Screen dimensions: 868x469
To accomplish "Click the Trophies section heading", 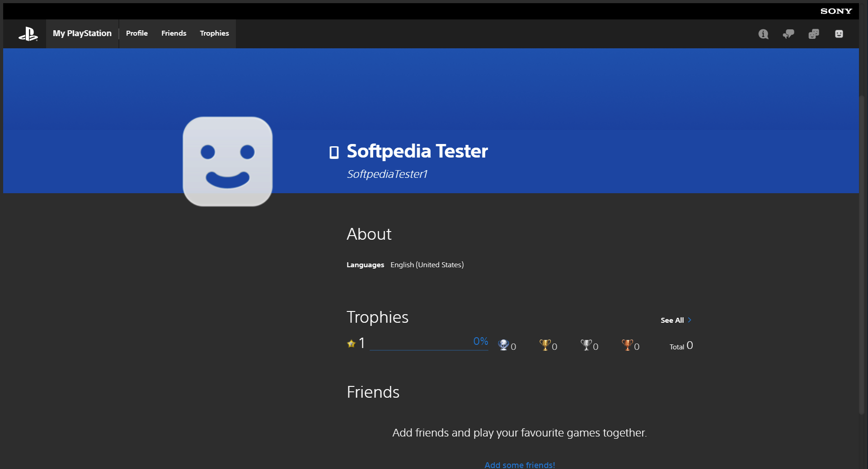I will tap(377, 317).
